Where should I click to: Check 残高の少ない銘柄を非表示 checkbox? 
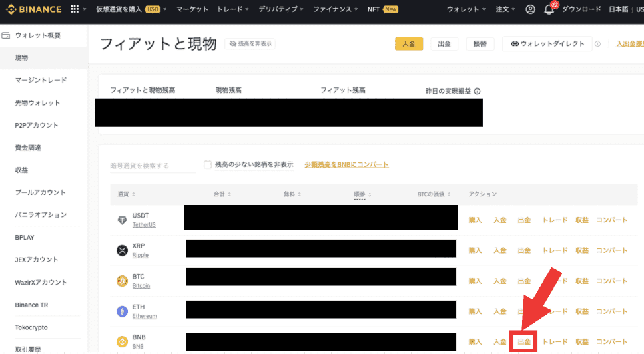208,164
